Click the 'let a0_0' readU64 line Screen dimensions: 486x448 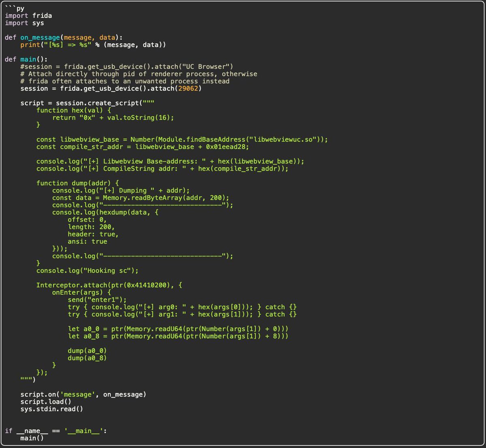point(178,329)
